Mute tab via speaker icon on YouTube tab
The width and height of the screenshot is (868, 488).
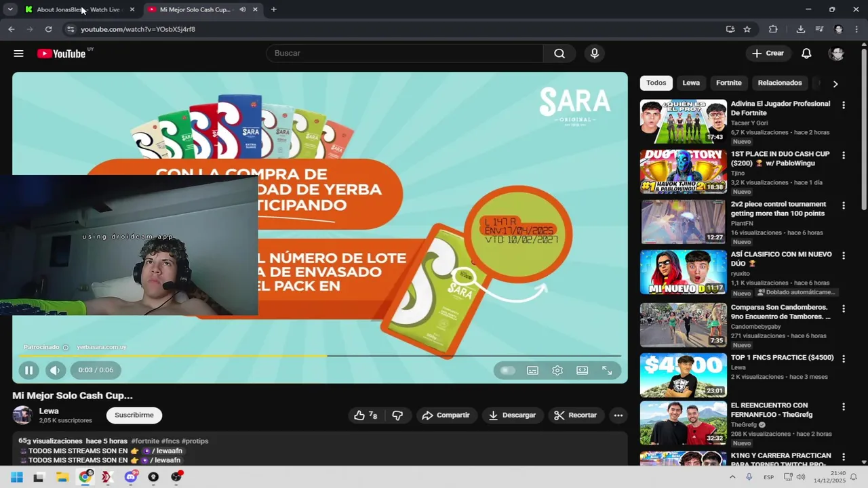tap(242, 9)
